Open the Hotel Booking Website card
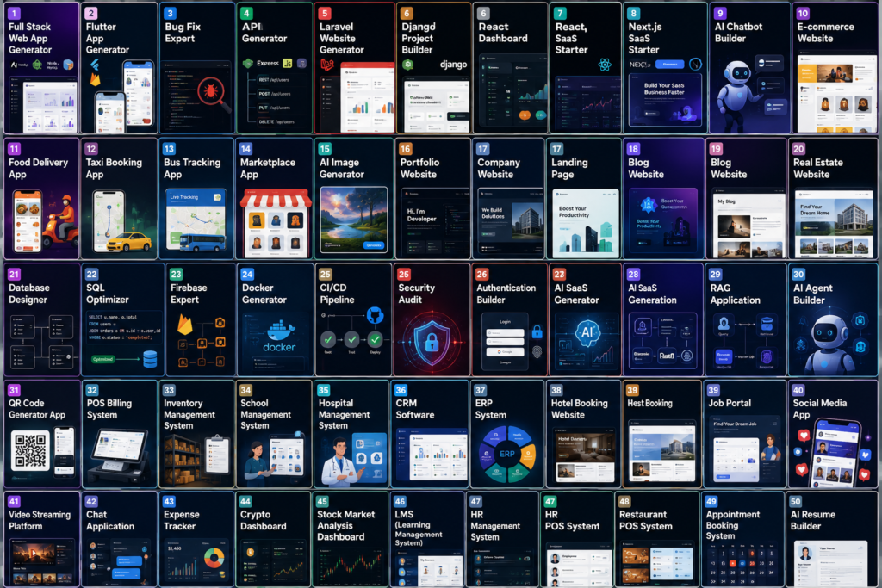This screenshot has width=882, height=588. tap(583, 433)
